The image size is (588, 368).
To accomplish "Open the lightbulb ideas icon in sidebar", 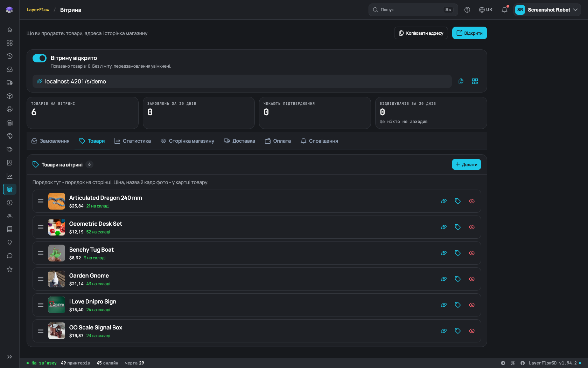I will (x=9, y=243).
